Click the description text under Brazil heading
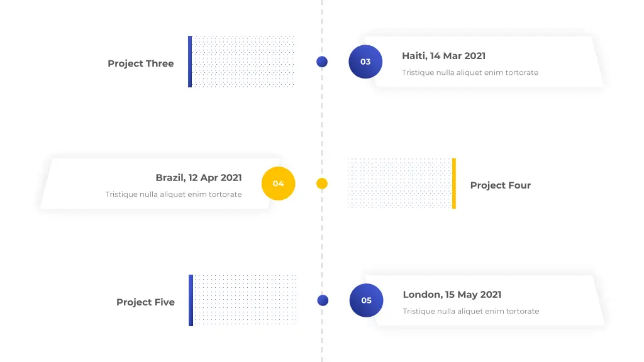The image size is (644, 362). [174, 195]
